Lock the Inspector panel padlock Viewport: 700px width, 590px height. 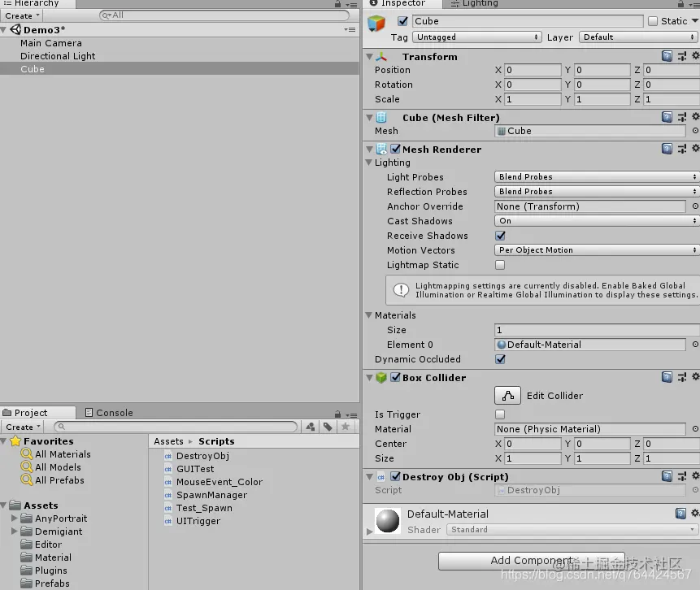click(x=680, y=4)
